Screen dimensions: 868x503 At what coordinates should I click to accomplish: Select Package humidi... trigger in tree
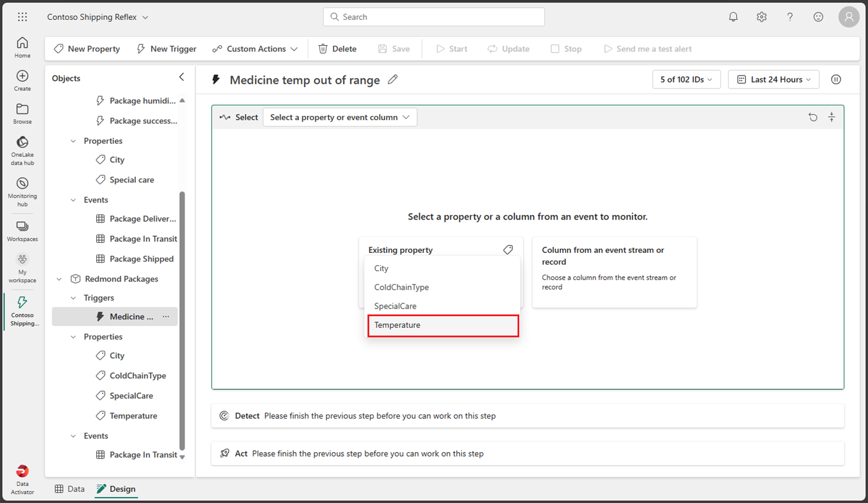pos(137,101)
